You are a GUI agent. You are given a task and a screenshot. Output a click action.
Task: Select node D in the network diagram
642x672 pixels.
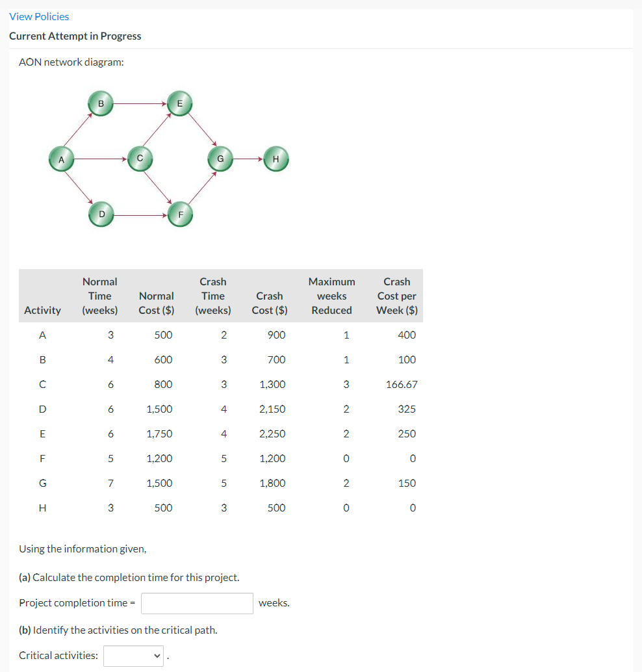pos(101,213)
